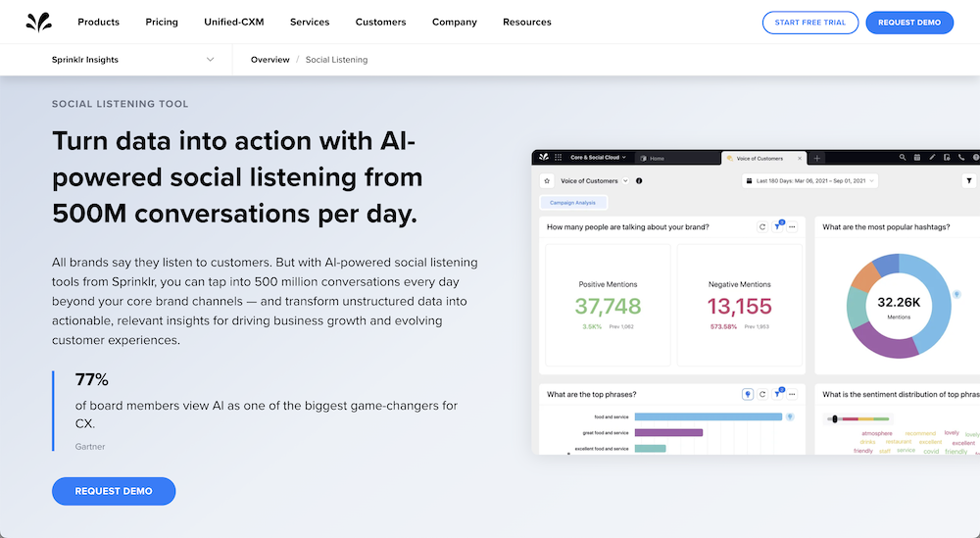Open the Resources menu
This screenshot has width=980, height=538.
[527, 22]
